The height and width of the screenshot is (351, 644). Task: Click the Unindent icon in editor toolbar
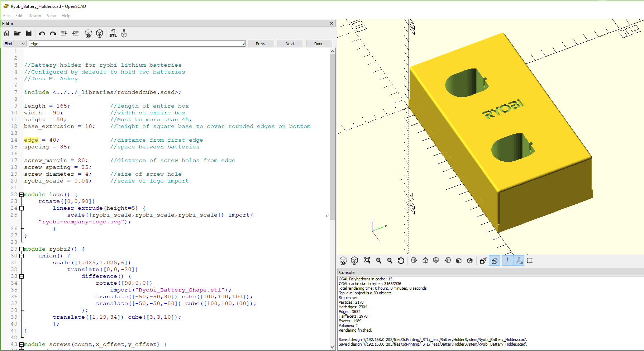click(x=64, y=34)
